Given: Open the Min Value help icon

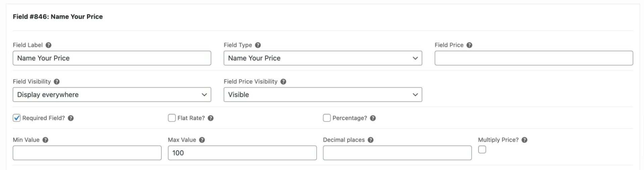Looking at the screenshot, I should [x=46, y=140].
